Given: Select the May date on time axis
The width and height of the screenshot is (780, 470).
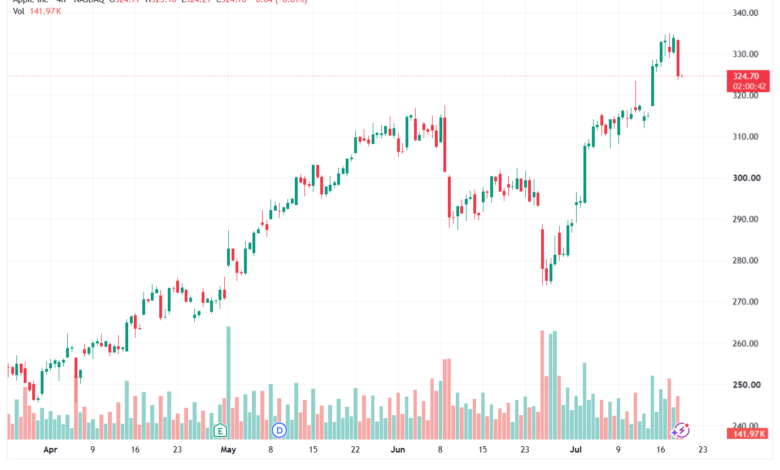Looking at the screenshot, I should [x=228, y=450].
